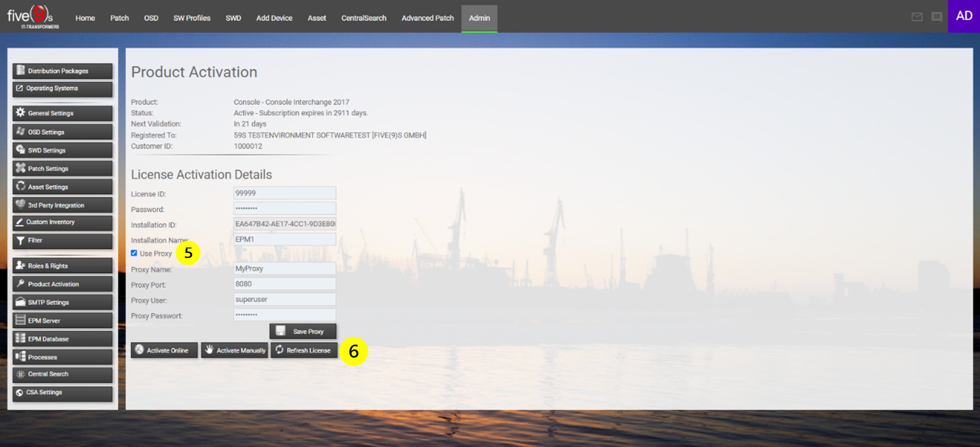Click the EPM Database sidebar icon
This screenshot has width=980, height=447.
pos(20,338)
